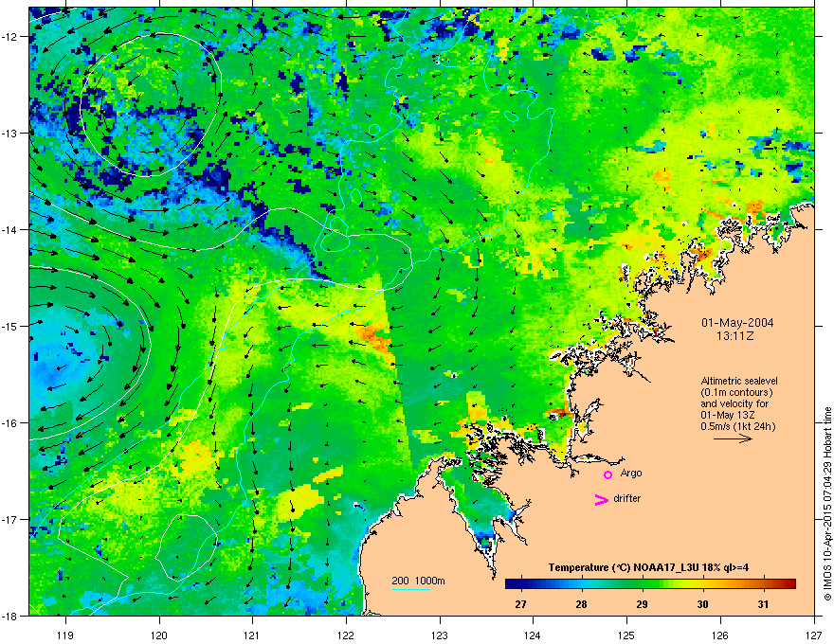Click the 0.5m/s velocity scale arrow
The height and width of the screenshot is (644, 834).
733,438
